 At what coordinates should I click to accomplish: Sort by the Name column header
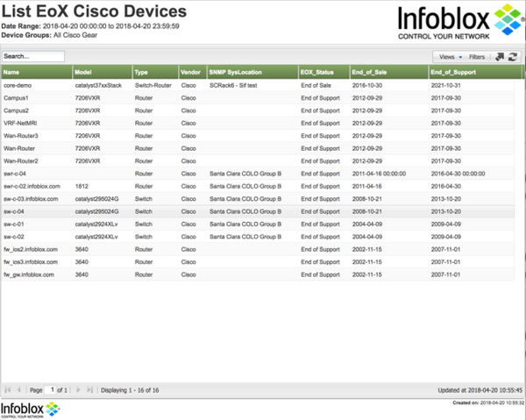point(37,72)
